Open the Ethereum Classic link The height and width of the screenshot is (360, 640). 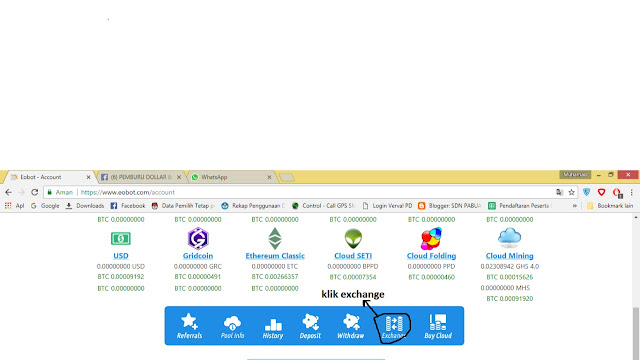tap(275, 256)
